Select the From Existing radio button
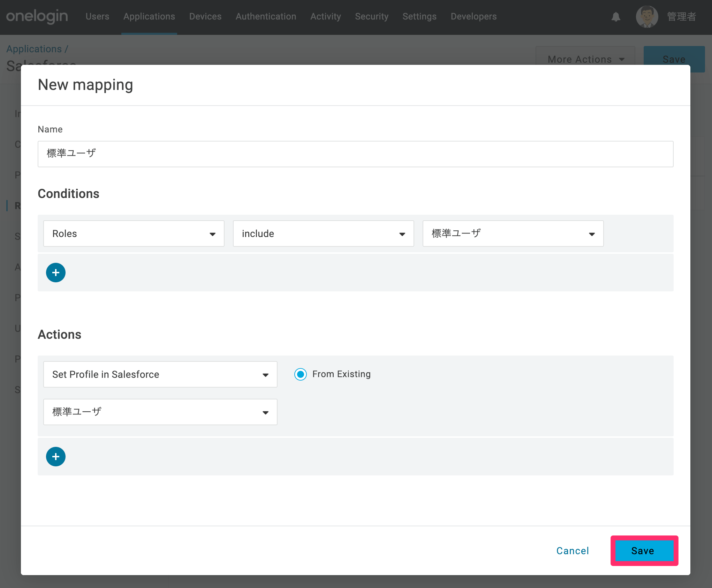The width and height of the screenshot is (712, 588). tap(301, 374)
